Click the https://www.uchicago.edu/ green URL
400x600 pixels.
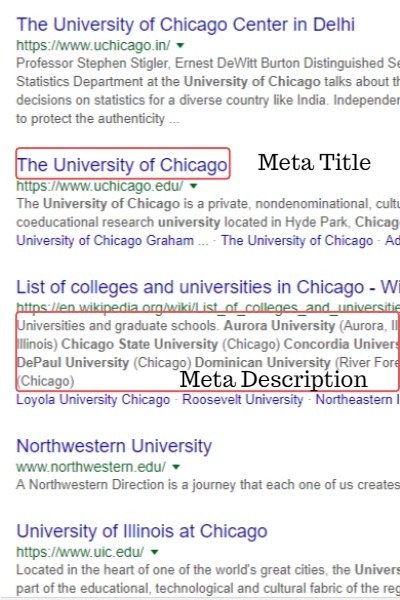point(100,186)
